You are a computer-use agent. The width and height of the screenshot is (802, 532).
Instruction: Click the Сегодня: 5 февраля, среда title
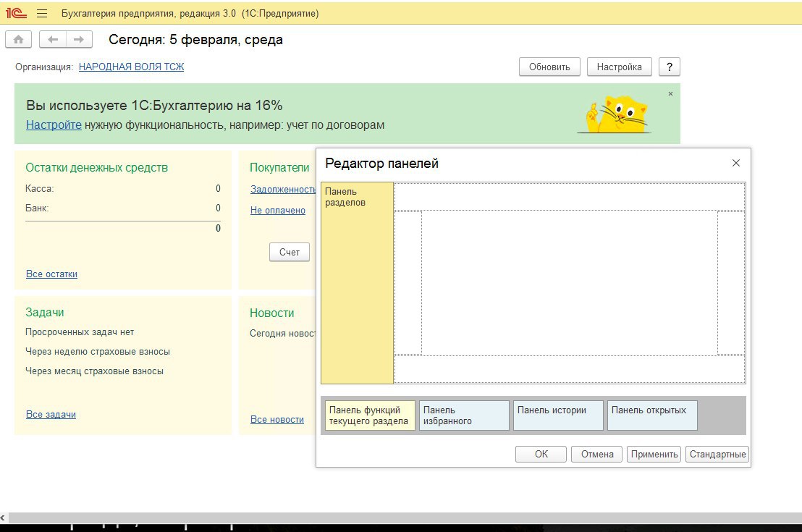click(x=195, y=39)
